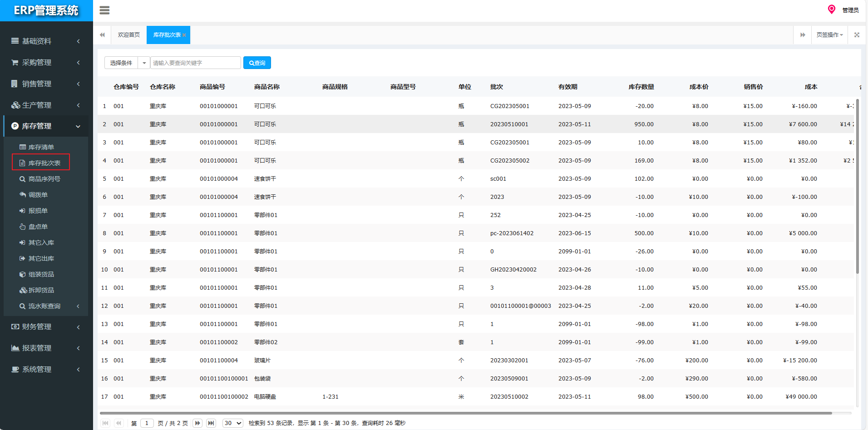Jump to last page arrow
Viewport: 868px width, 430px height.
211,423
